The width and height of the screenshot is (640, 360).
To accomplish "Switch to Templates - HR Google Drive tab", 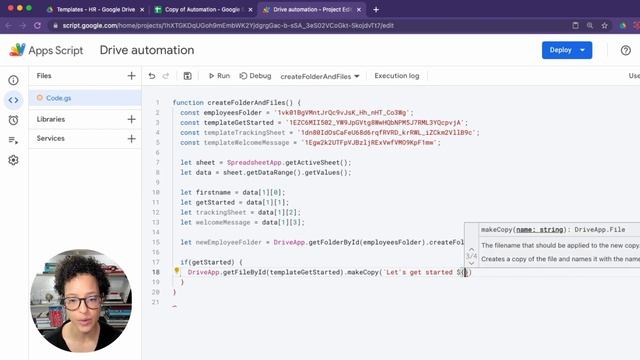I will click(x=96, y=9).
